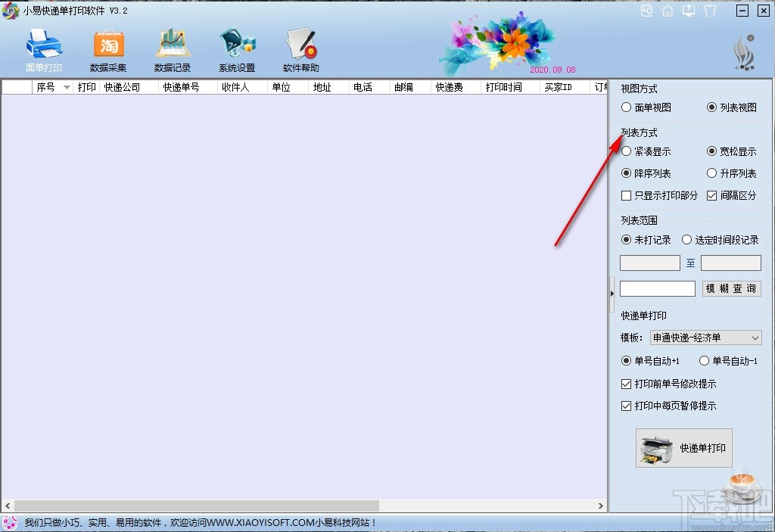Screen dimensions: 775x532
Task: Switch to 面单视图 view mode
Action: point(626,107)
